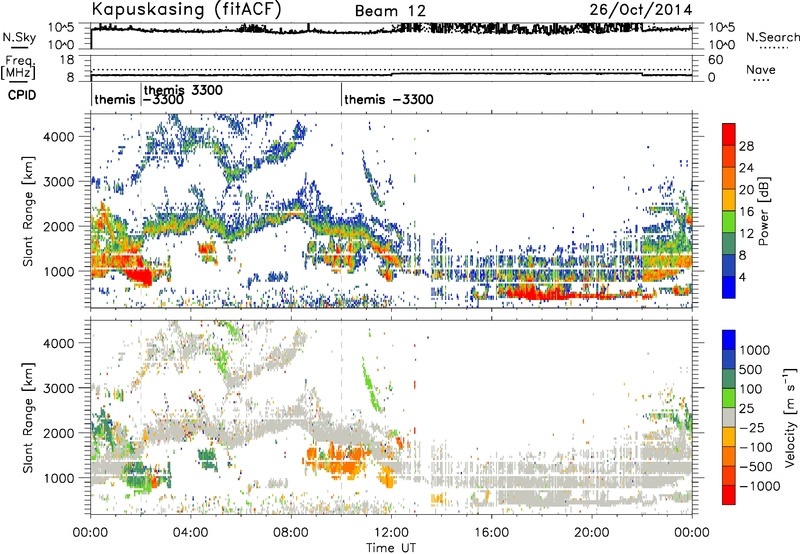Click the 'Time UT' axis label
This screenshot has width=800, height=554.
pos(391,547)
